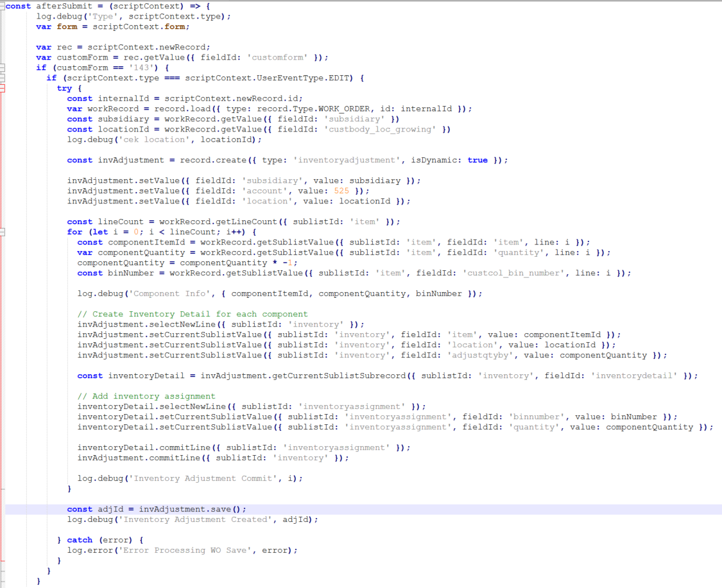
Task: Click the number 525 account value
Action: point(341,191)
